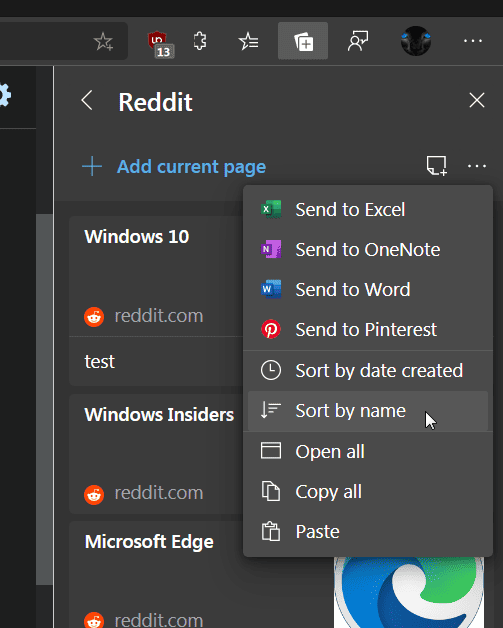
Task: Choose Send to Pinterest
Action: [x=368, y=330]
